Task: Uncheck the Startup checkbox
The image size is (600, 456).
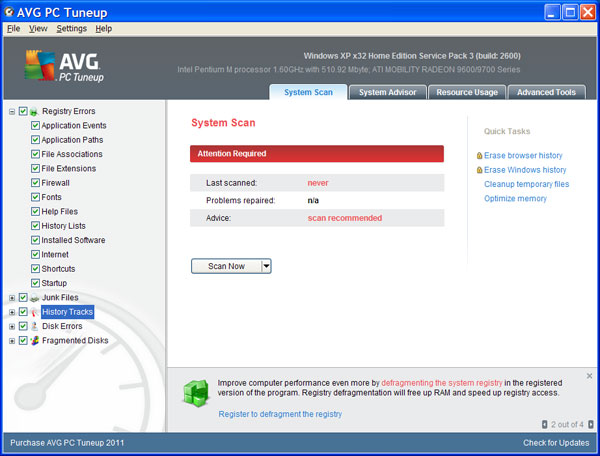Action: point(35,283)
